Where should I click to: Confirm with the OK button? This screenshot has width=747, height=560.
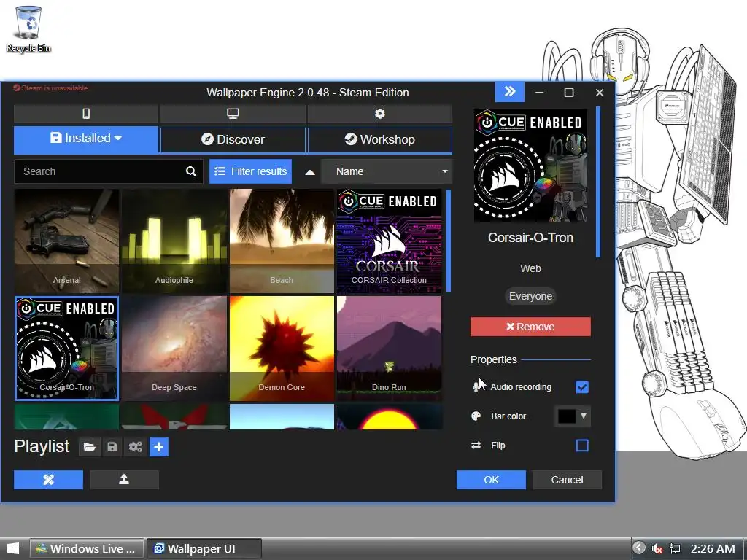[x=491, y=480]
